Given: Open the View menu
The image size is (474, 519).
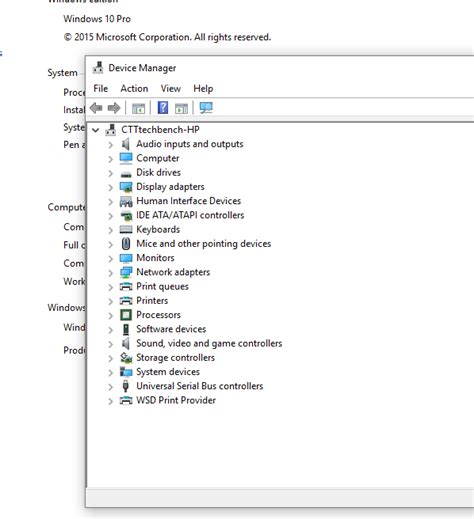Looking at the screenshot, I should tap(171, 88).
